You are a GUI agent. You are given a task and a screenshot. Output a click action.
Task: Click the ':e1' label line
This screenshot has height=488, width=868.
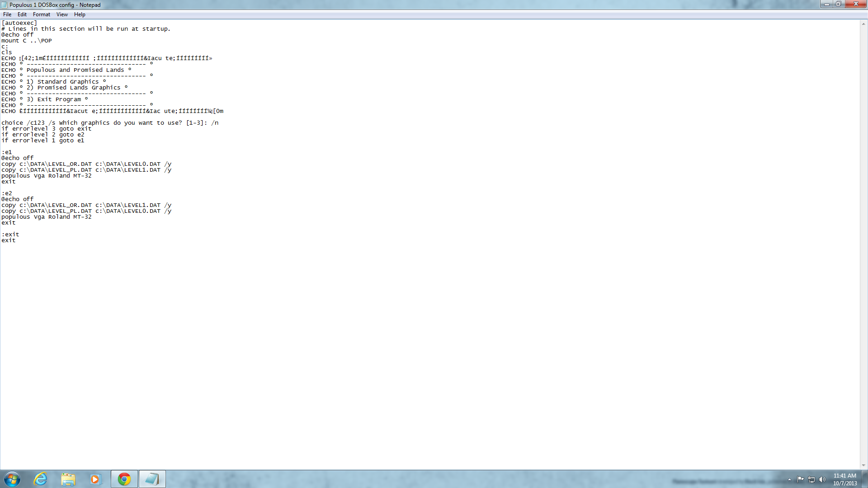click(x=7, y=152)
